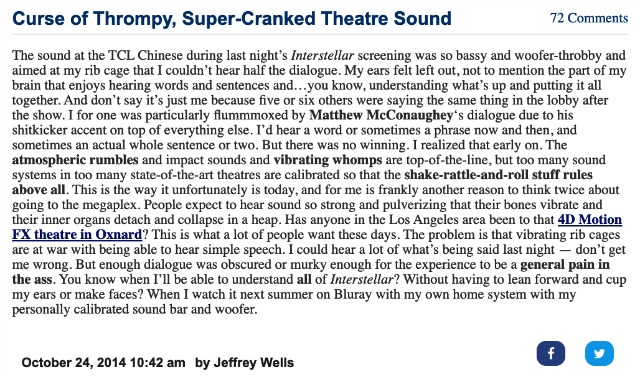Open the Curse of Thrompy article title

tap(232, 19)
